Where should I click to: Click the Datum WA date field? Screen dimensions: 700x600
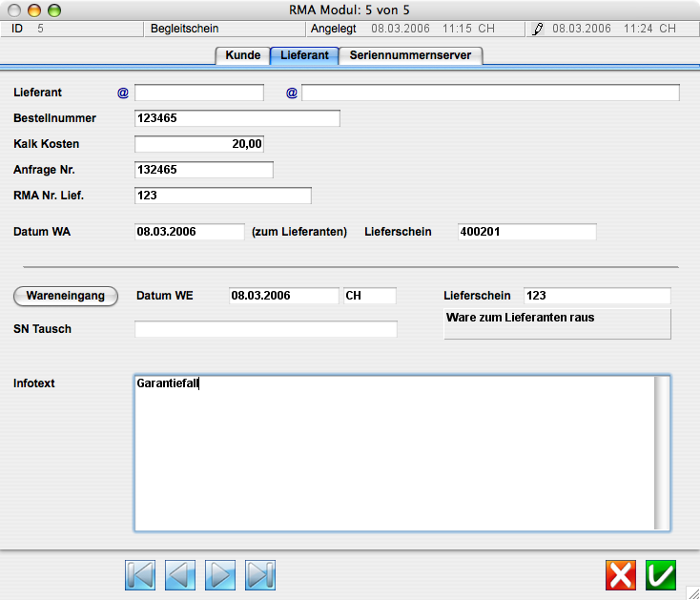190,232
